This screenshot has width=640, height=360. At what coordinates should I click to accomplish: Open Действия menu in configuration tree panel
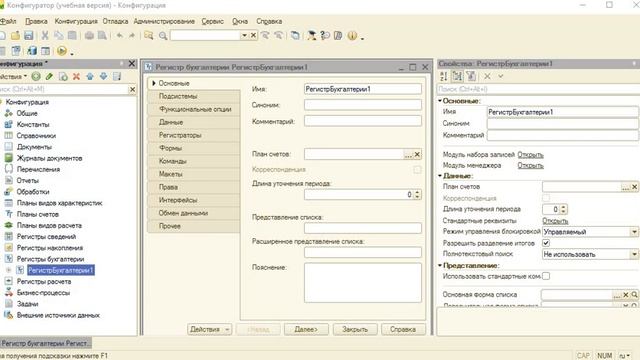point(13,76)
